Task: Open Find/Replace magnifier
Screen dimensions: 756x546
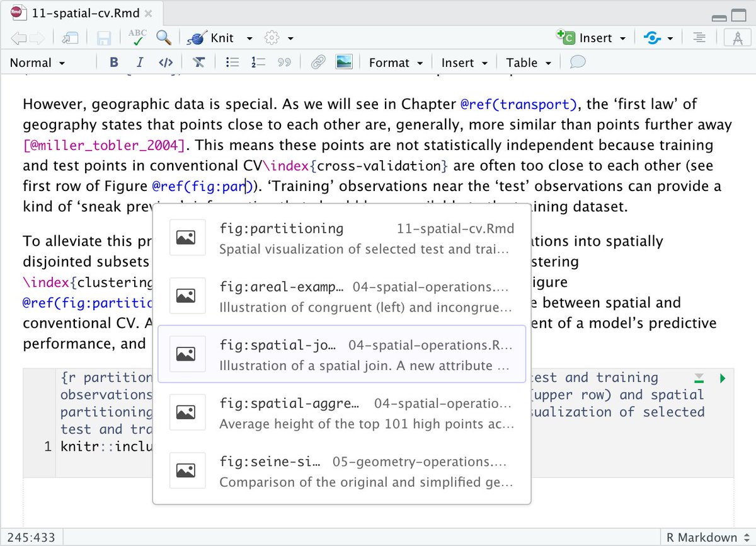Action: coord(164,38)
